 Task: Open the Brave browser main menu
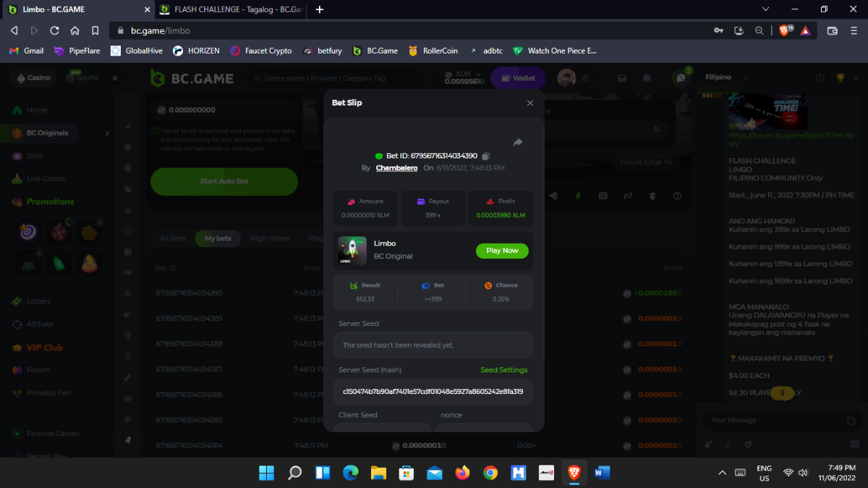point(854,30)
